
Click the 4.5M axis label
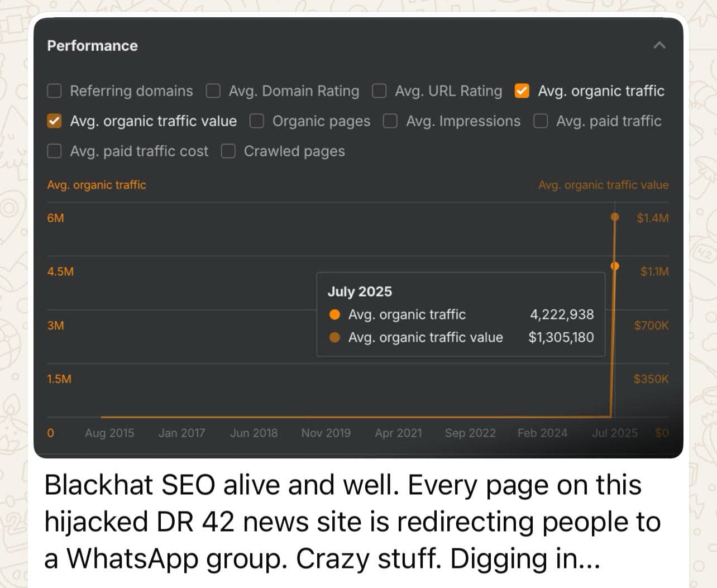pyautogui.click(x=60, y=271)
